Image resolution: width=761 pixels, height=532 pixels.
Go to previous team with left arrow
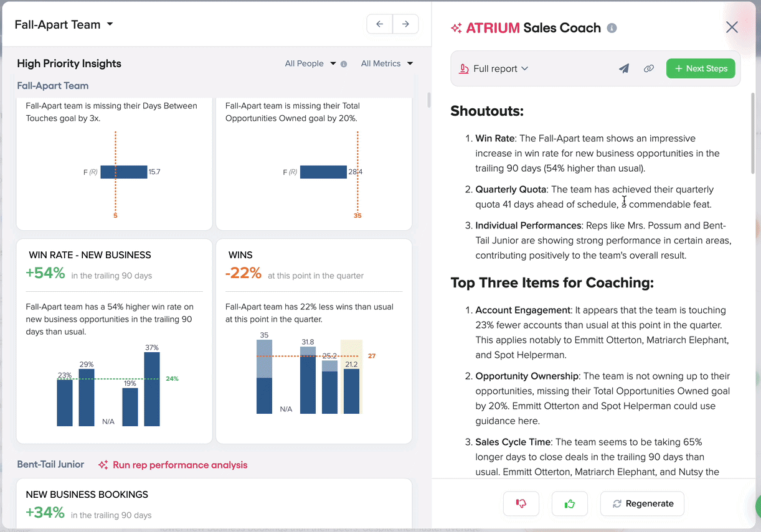[x=380, y=24]
